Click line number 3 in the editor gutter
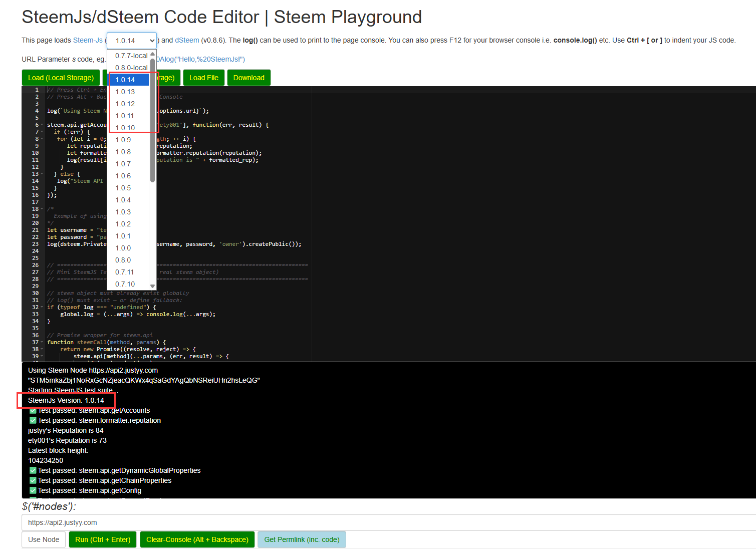 click(37, 104)
